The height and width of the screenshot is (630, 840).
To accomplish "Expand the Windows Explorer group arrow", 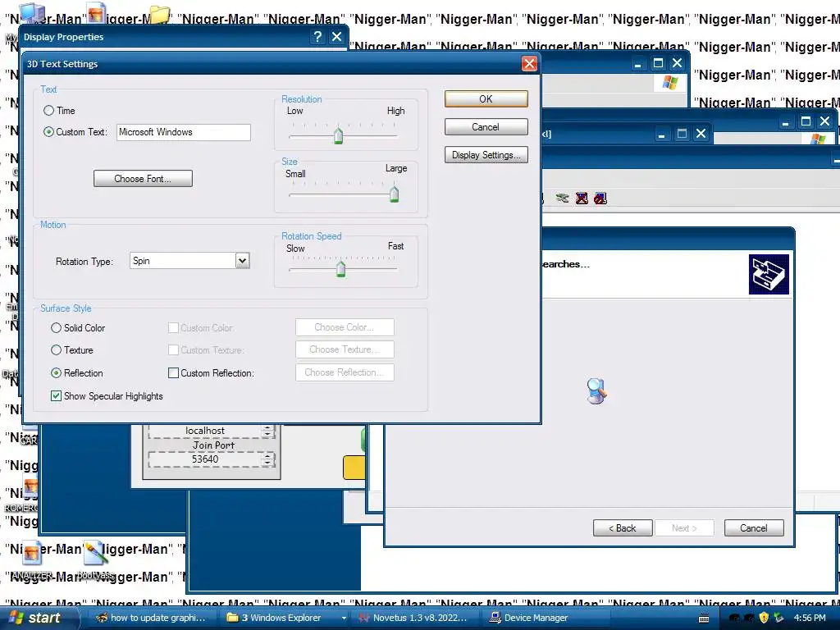I will [344, 618].
